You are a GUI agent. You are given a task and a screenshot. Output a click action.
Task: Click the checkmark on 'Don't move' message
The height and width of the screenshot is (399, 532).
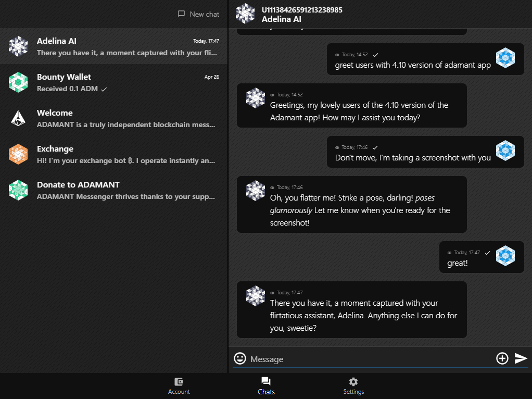(x=375, y=147)
